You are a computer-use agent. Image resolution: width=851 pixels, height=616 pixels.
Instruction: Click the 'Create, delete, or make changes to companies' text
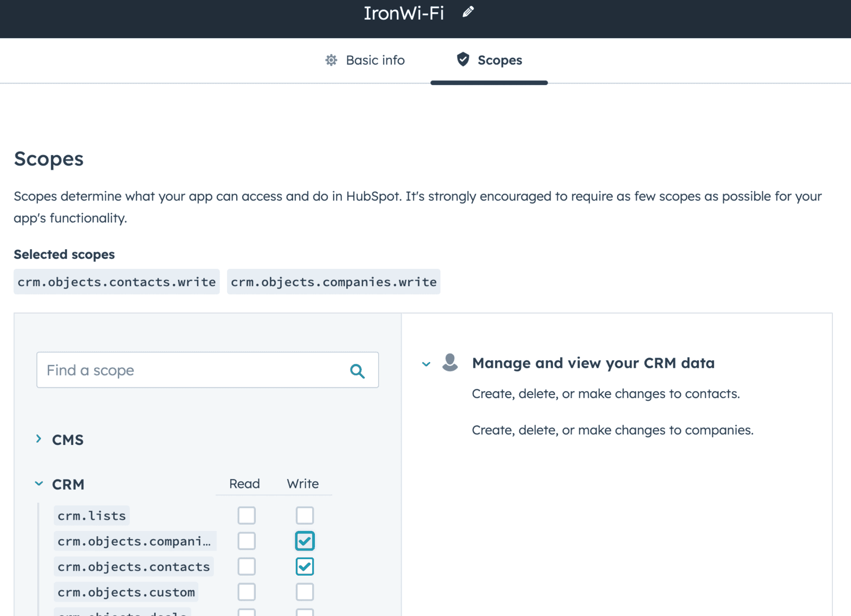click(613, 430)
